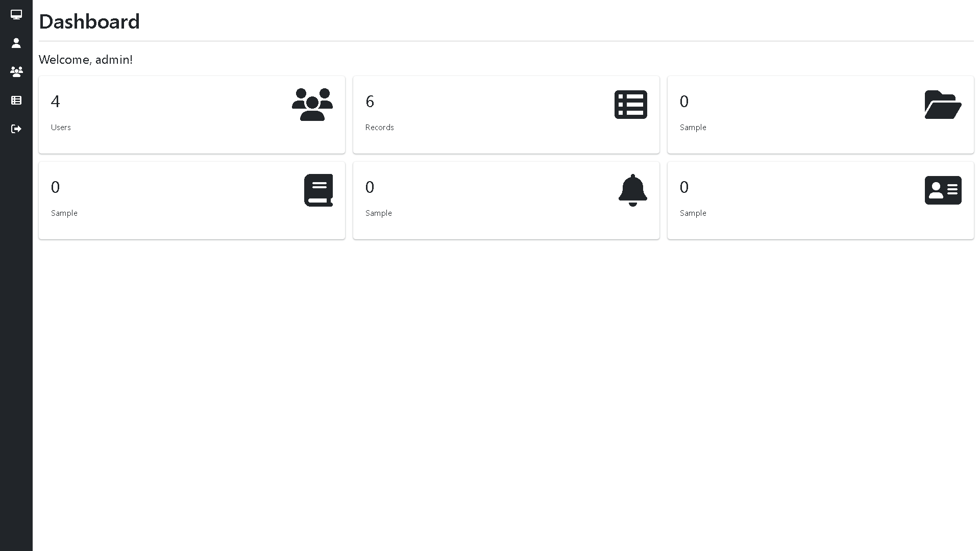Toggle bell notification alerts panel
Viewport: 980px width, 551px height.
pos(631,190)
